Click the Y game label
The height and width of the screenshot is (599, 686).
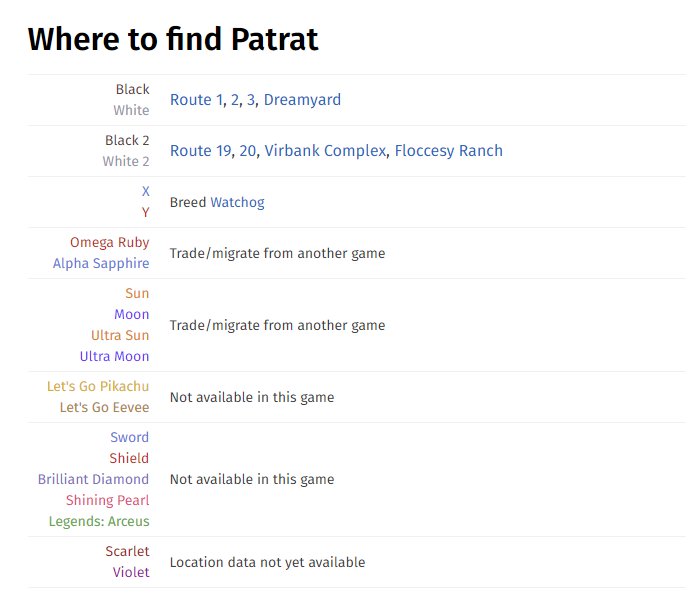pyautogui.click(x=146, y=212)
